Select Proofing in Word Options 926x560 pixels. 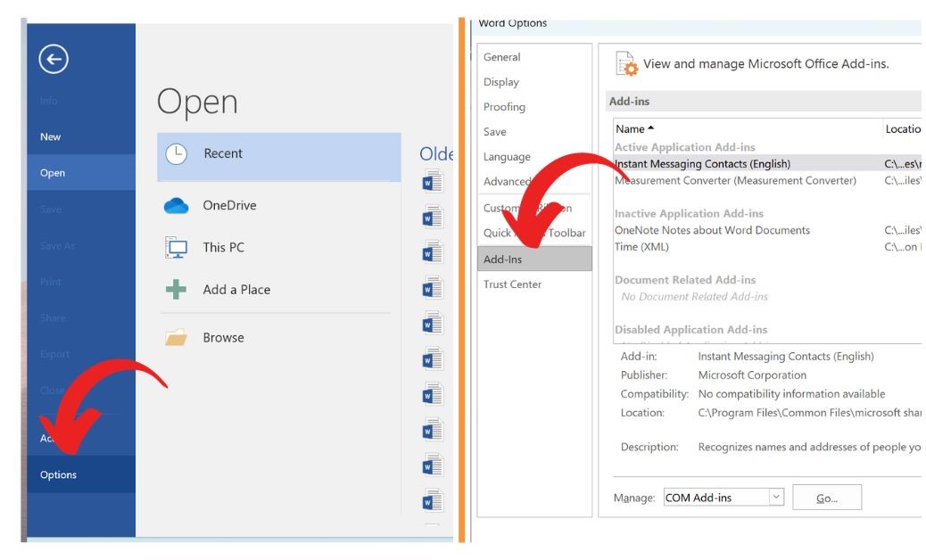504,107
